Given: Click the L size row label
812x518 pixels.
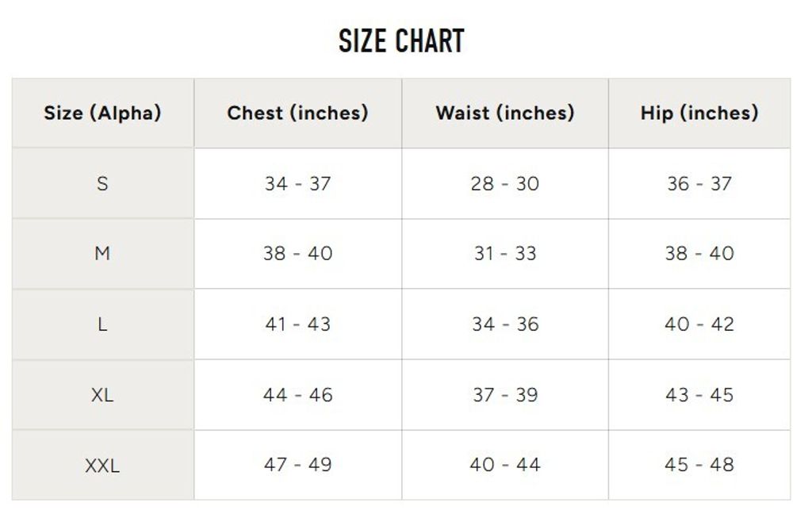Looking at the screenshot, I should [x=102, y=324].
